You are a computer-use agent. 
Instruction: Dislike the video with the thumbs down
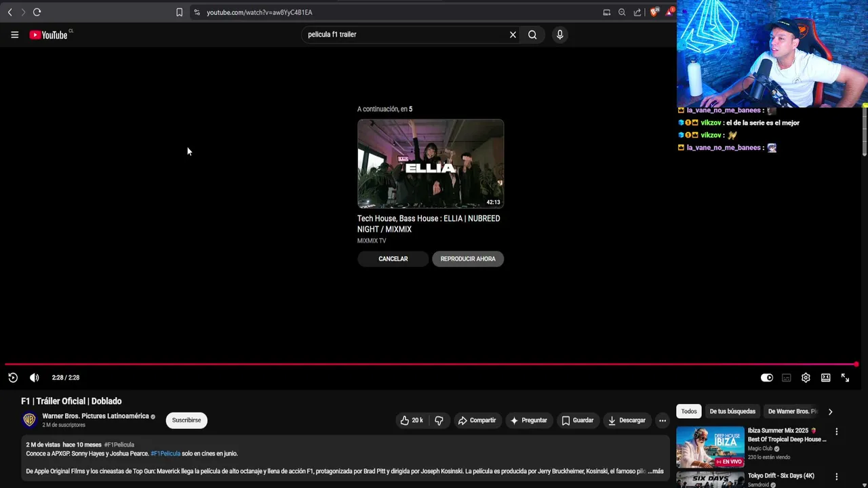point(439,420)
